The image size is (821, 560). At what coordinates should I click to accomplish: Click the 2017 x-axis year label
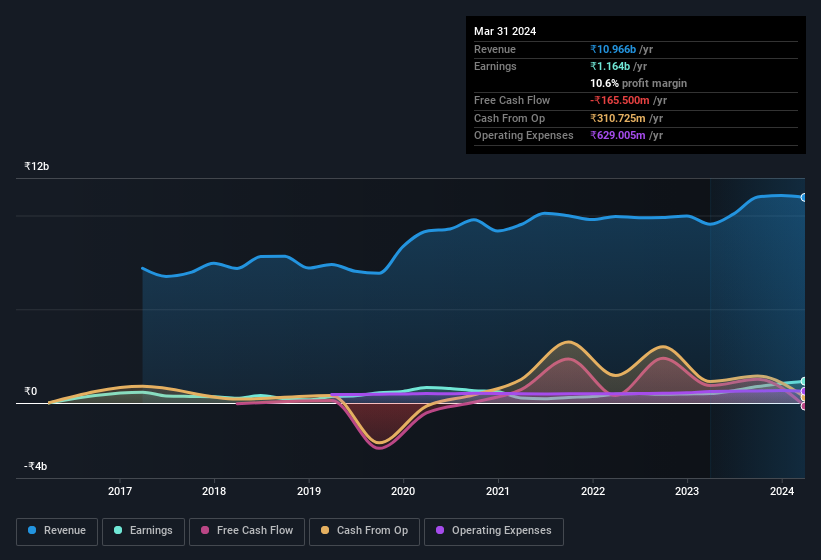[x=119, y=491]
